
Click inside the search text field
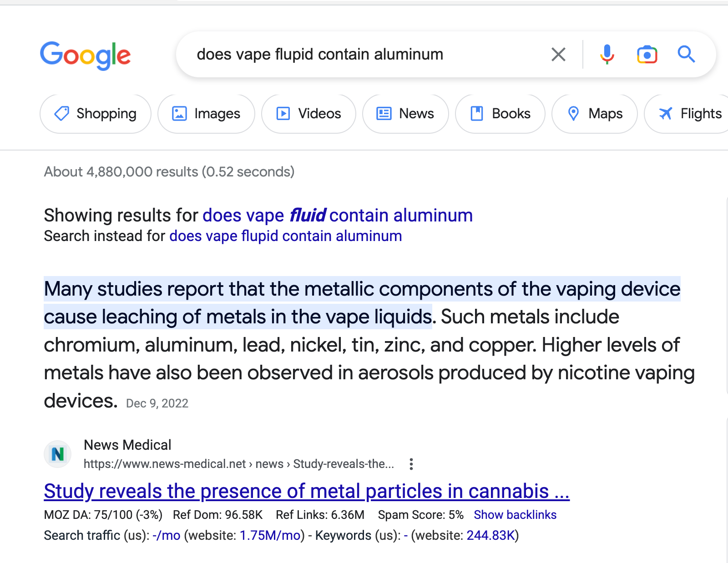(364, 55)
